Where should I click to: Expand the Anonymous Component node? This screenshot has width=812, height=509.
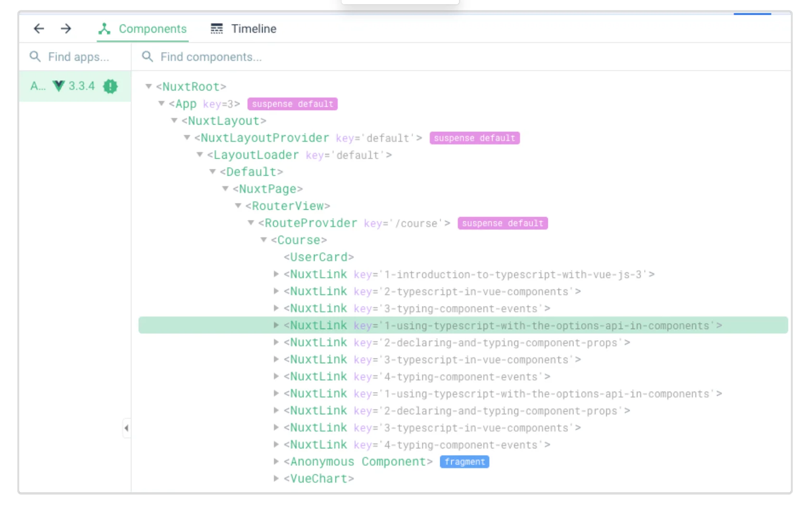(276, 461)
